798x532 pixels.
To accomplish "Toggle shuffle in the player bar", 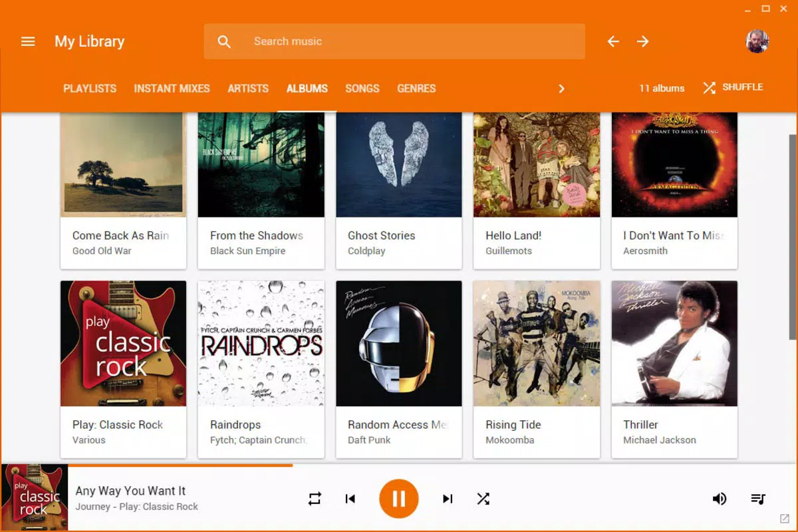I will [483, 499].
